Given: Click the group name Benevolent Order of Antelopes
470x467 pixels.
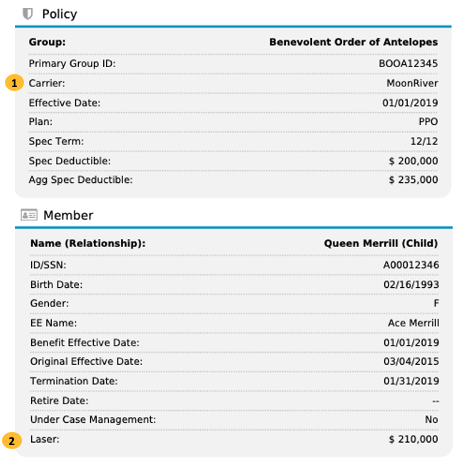Looking at the screenshot, I should pos(353,42).
